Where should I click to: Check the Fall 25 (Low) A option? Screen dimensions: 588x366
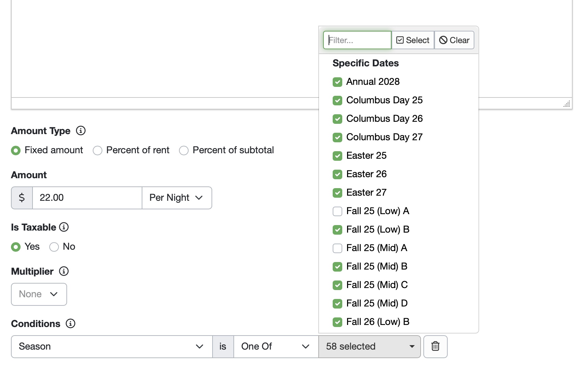[337, 211]
